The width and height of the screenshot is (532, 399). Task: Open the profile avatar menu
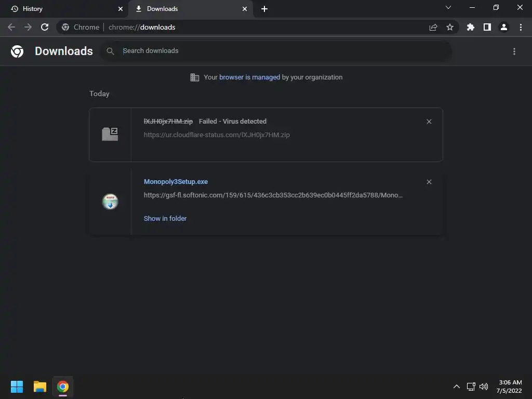tap(504, 27)
